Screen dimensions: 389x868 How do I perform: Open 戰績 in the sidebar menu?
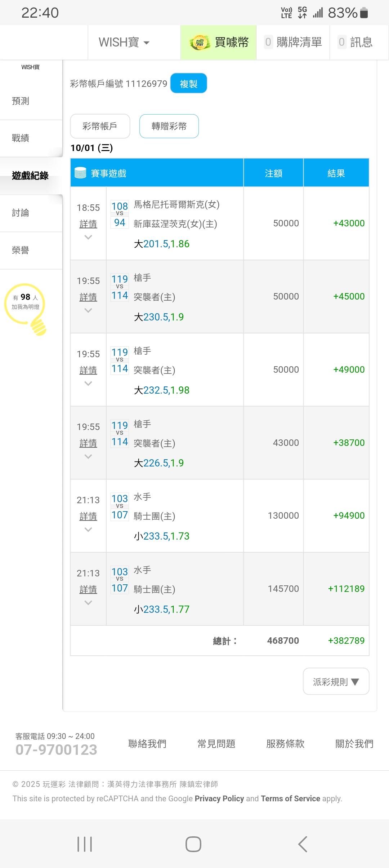click(21, 138)
